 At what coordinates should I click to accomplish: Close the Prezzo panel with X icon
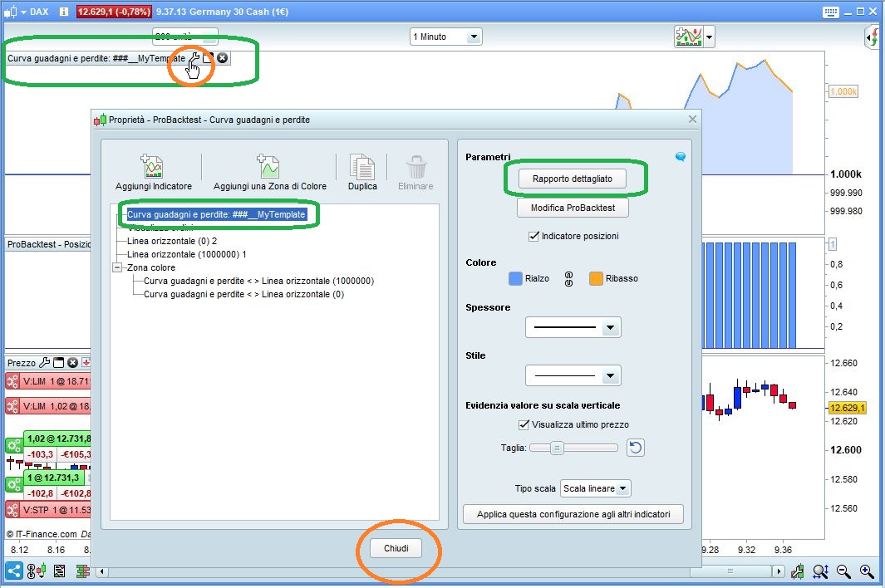coord(72,362)
